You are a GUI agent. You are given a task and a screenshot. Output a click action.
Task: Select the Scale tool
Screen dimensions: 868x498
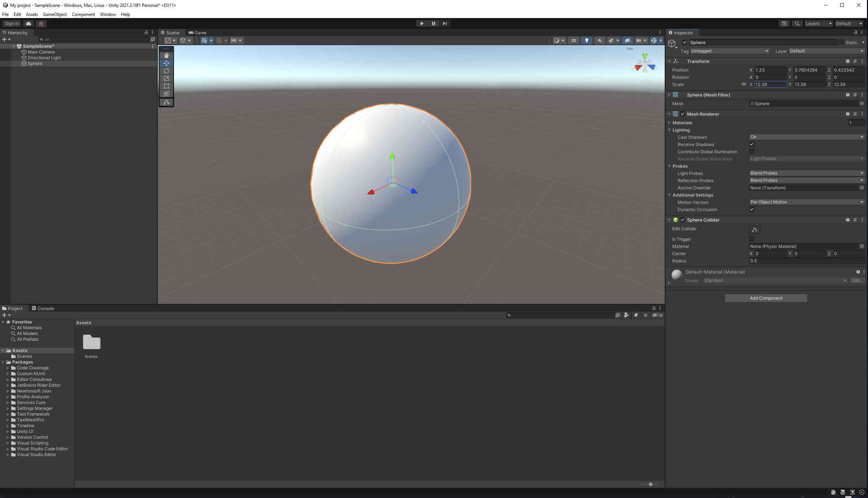tap(166, 78)
